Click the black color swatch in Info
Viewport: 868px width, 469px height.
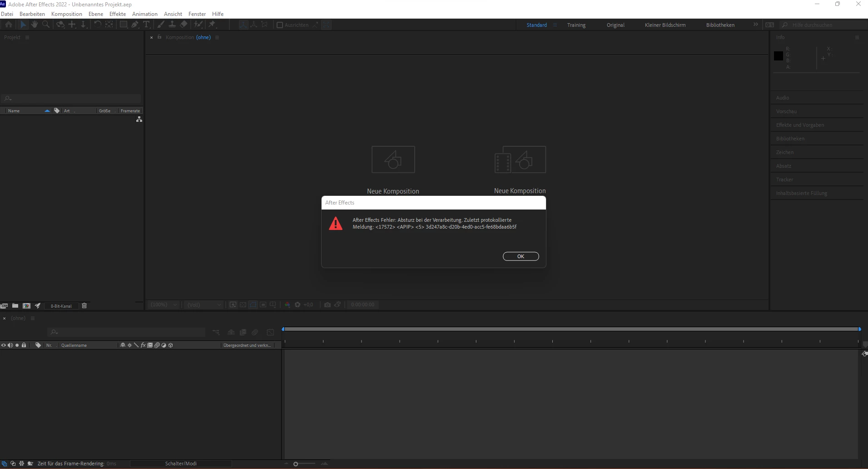coord(779,56)
